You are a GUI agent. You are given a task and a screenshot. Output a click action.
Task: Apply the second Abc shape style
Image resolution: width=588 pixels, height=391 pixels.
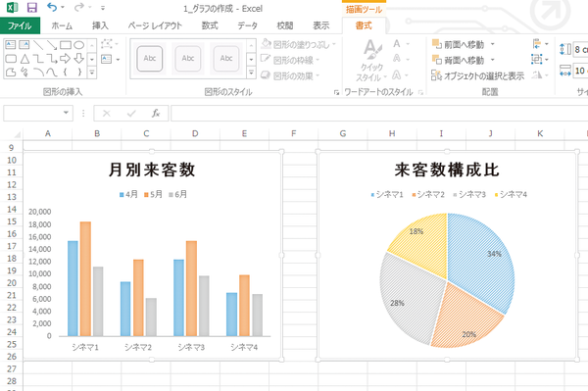[x=188, y=59]
